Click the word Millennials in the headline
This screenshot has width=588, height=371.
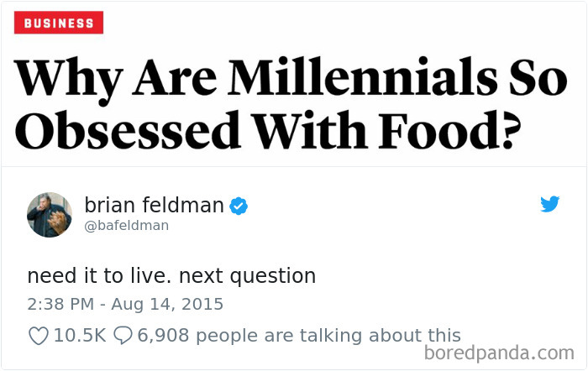[x=362, y=78]
